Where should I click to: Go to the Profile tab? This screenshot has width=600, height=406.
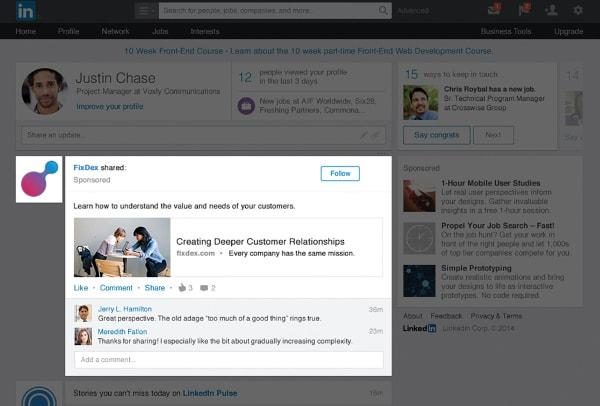(68, 31)
